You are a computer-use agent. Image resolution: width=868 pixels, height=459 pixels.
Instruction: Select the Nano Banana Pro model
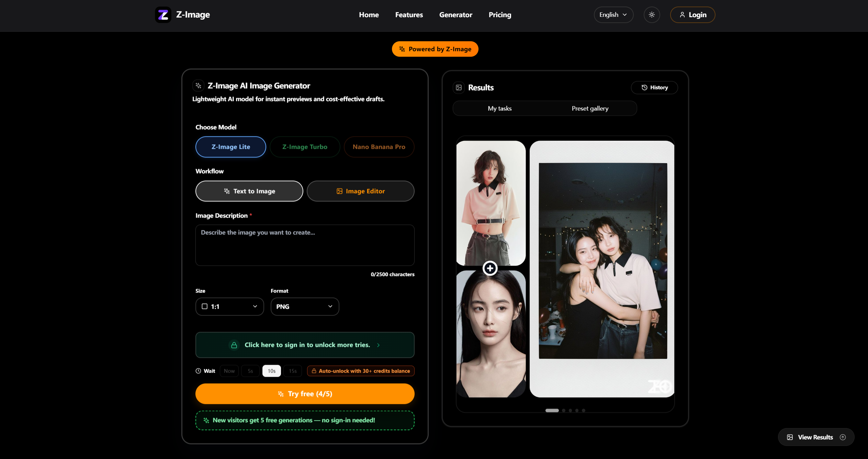point(379,147)
